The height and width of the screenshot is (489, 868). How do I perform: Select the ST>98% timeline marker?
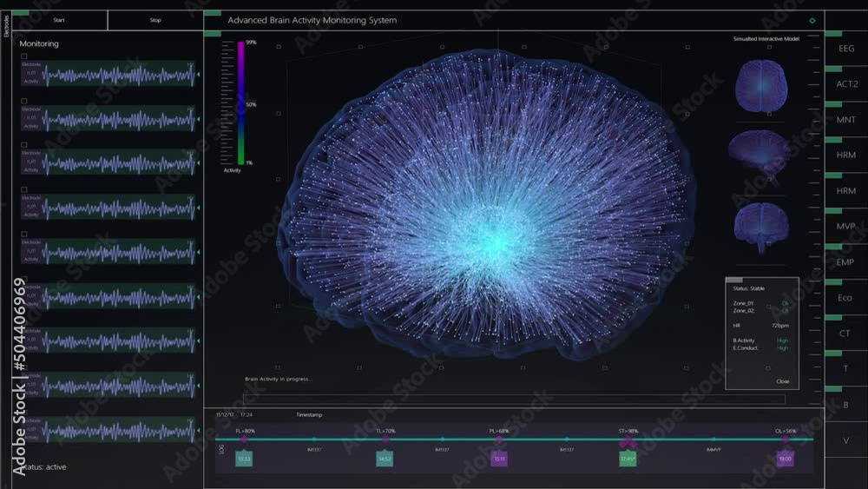tap(628, 442)
